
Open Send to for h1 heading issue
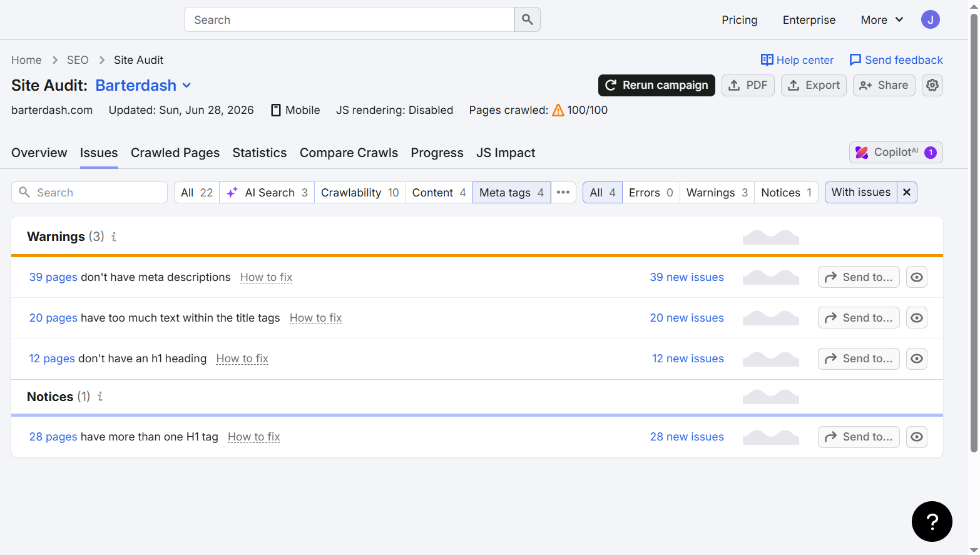pyautogui.click(x=859, y=359)
